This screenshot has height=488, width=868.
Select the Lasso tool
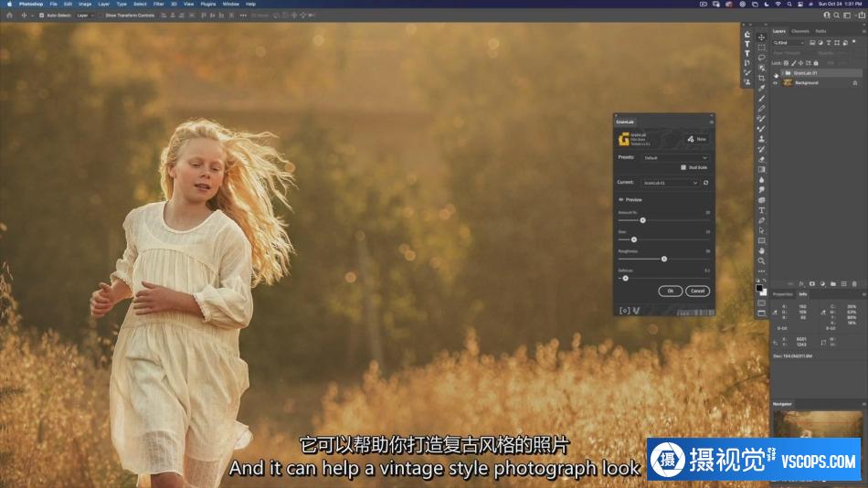pos(762,58)
